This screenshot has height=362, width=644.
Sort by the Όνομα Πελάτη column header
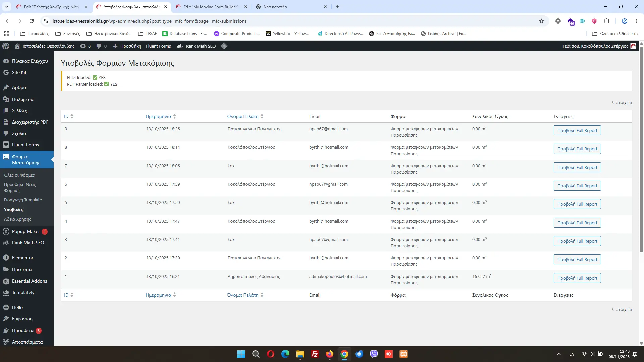pos(245,116)
